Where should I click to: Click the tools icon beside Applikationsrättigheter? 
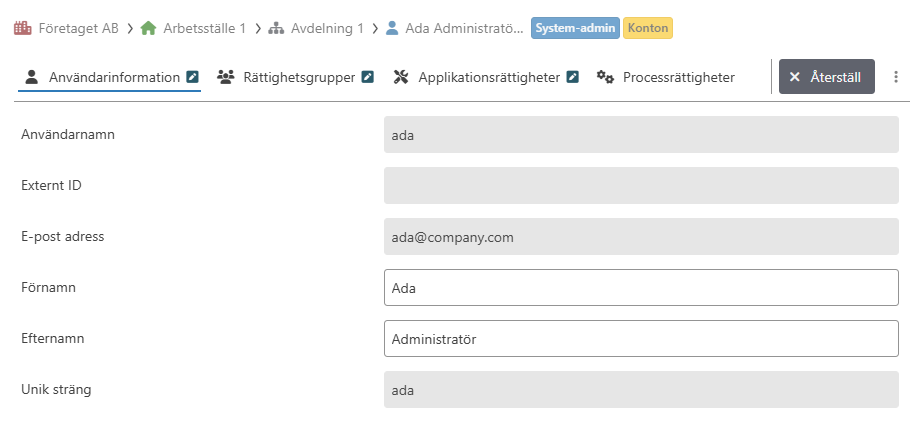(x=401, y=77)
